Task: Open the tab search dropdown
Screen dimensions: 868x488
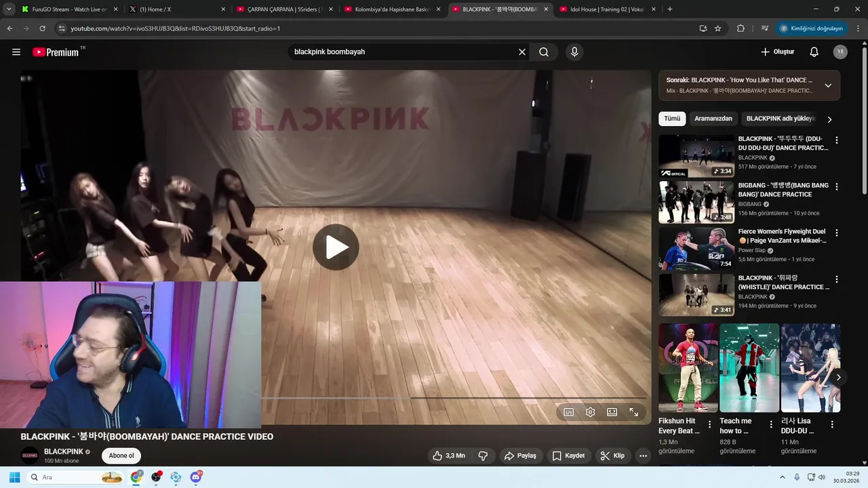Action: pyautogui.click(x=9, y=9)
